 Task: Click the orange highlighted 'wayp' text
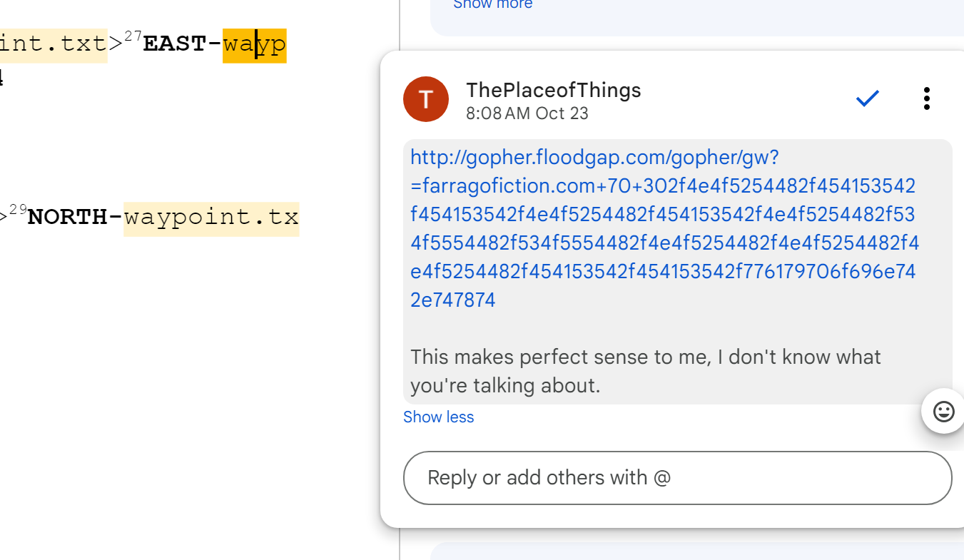254,45
